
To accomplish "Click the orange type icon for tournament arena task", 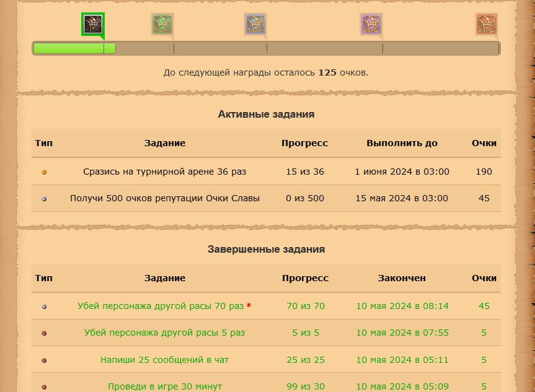I will pyautogui.click(x=44, y=172).
